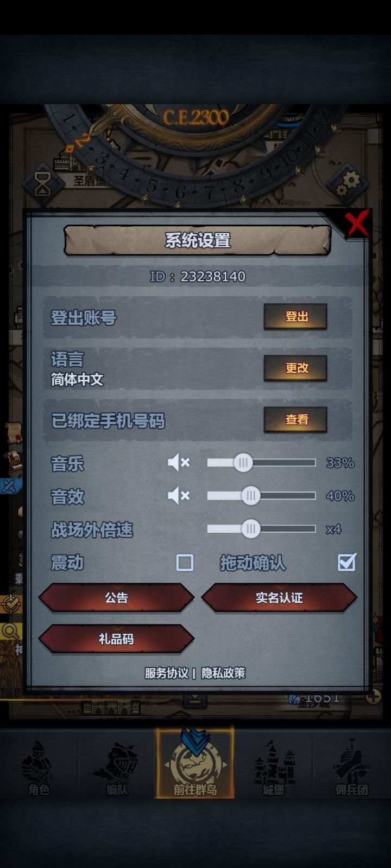Mute the 音乐 speaker icon
Screen dimensions: 391x868
coord(179,463)
